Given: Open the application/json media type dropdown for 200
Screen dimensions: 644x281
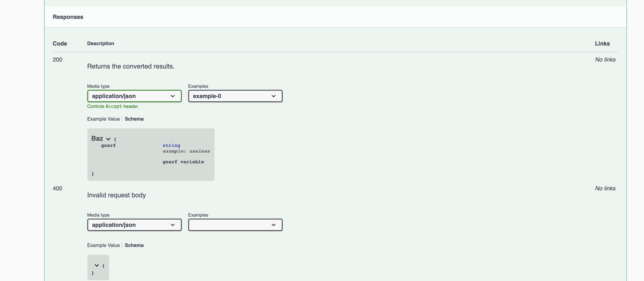Looking at the screenshot, I should 134,96.
